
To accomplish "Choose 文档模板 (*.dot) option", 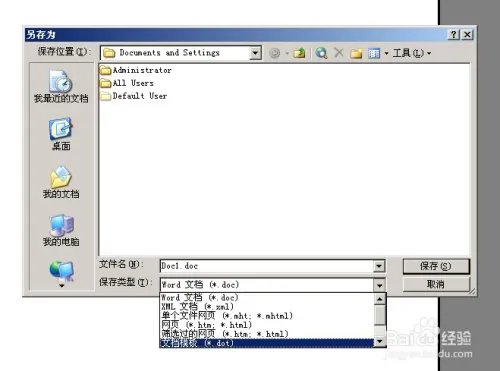I will pos(266,343).
